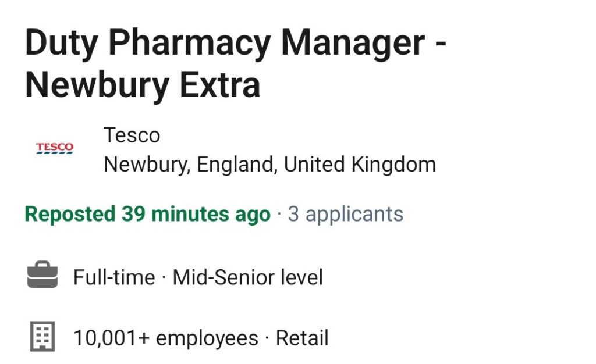Click the Newbury Extra title line
This screenshot has height=364, width=596.
click(143, 85)
